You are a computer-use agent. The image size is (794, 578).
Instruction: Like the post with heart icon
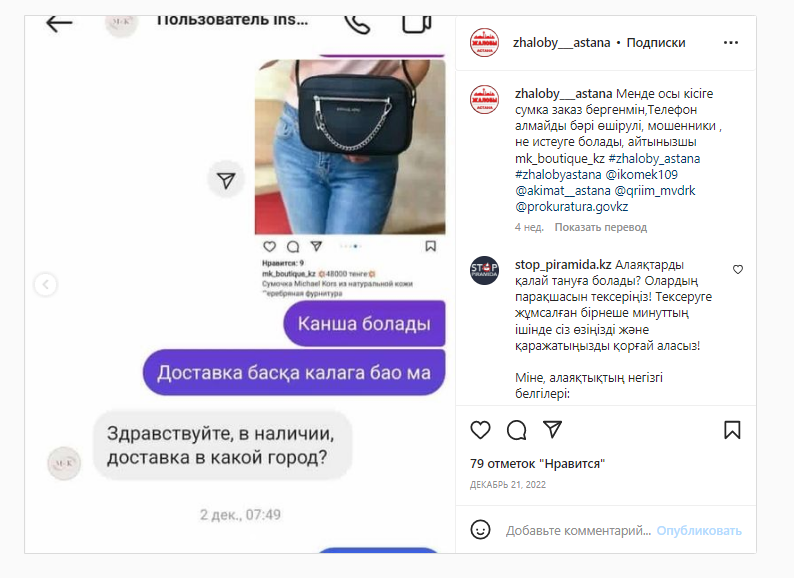coord(480,430)
